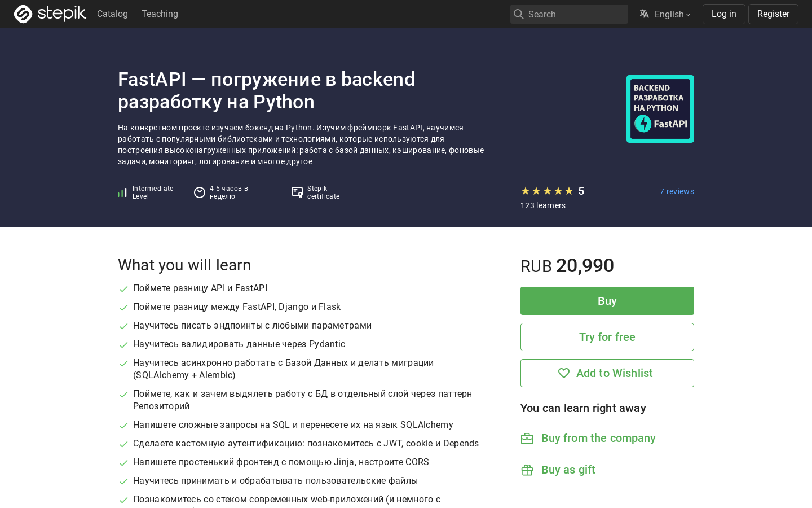Click the clock hours-per-week icon
Screen dimensions: 812x508
[x=200, y=192]
